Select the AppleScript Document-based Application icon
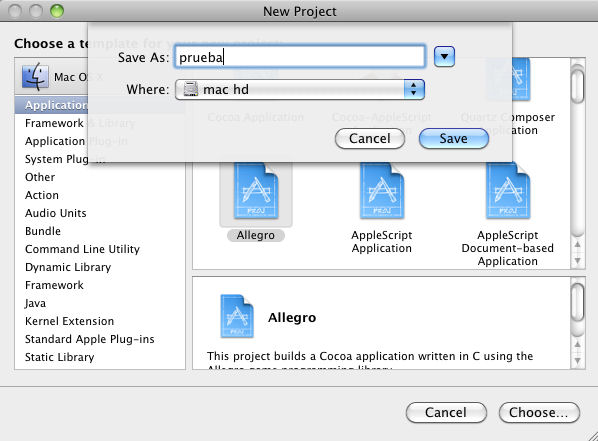The height and width of the screenshot is (441, 598). 508,191
